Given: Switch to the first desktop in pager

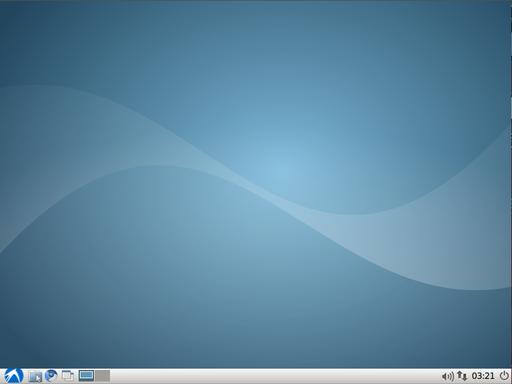Looking at the screenshot, I should click(x=86, y=376).
